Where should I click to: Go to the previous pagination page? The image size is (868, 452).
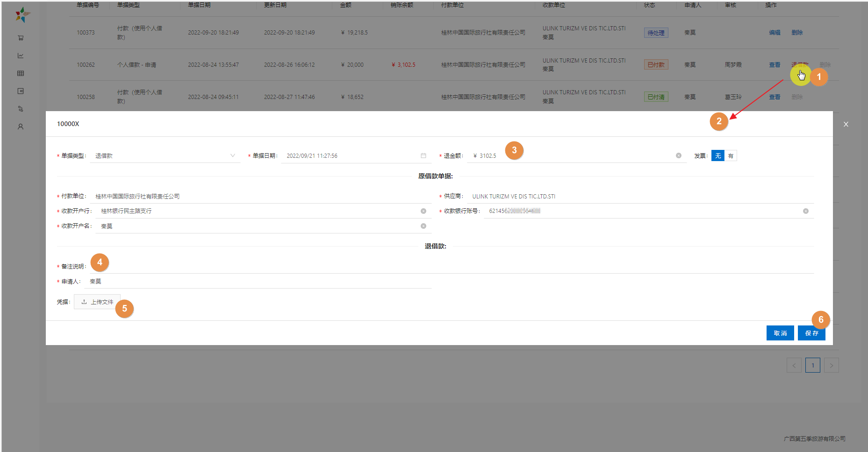(794, 365)
